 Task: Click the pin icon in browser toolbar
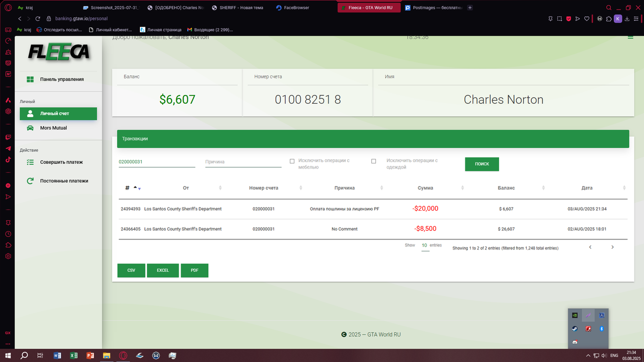(550, 19)
